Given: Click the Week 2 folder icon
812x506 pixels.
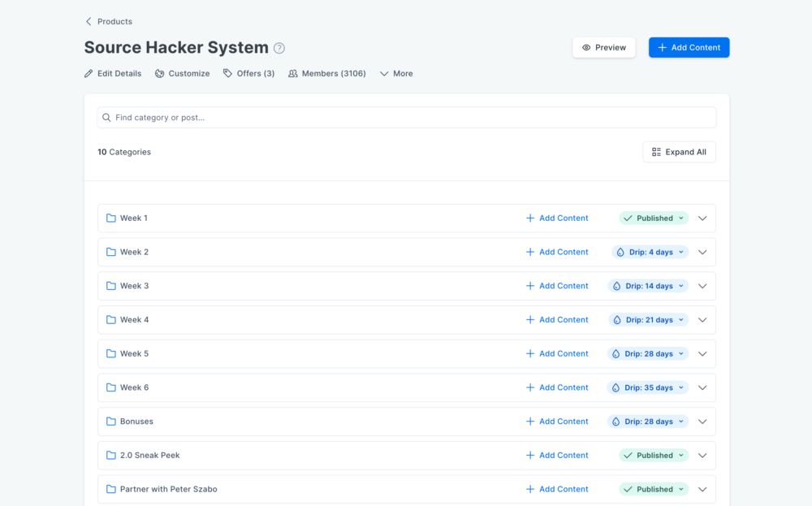Looking at the screenshot, I should [110, 252].
